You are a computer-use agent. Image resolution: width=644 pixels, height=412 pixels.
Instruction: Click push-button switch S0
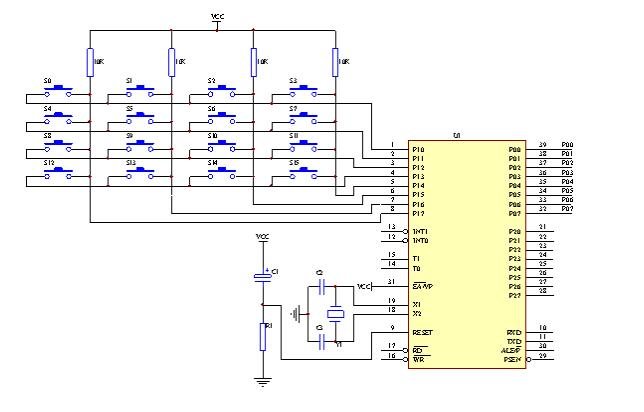click(62, 90)
